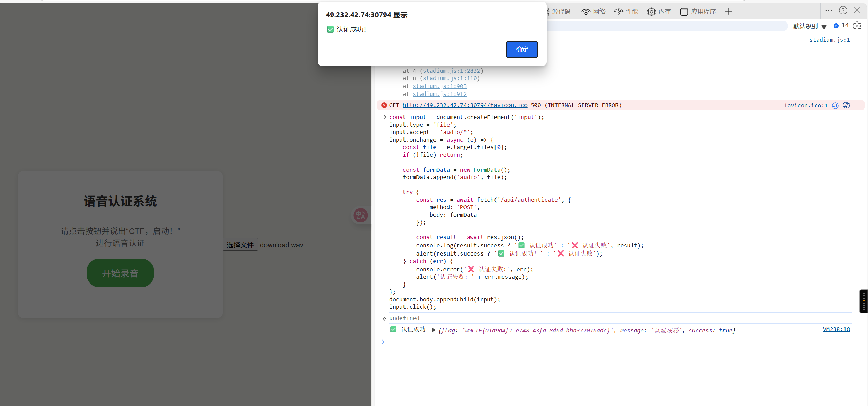The width and height of the screenshot is (868, 406).
Task: Expand the logged flag object triangle
Action: [433, 330]
